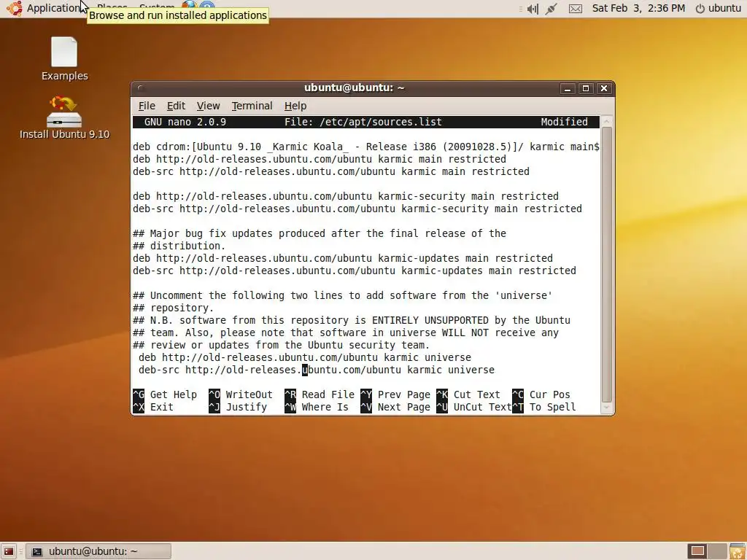The image size is (747, 560).
Task: Click the '^C Cur Pos' nano shortcut
Action: 541,394
